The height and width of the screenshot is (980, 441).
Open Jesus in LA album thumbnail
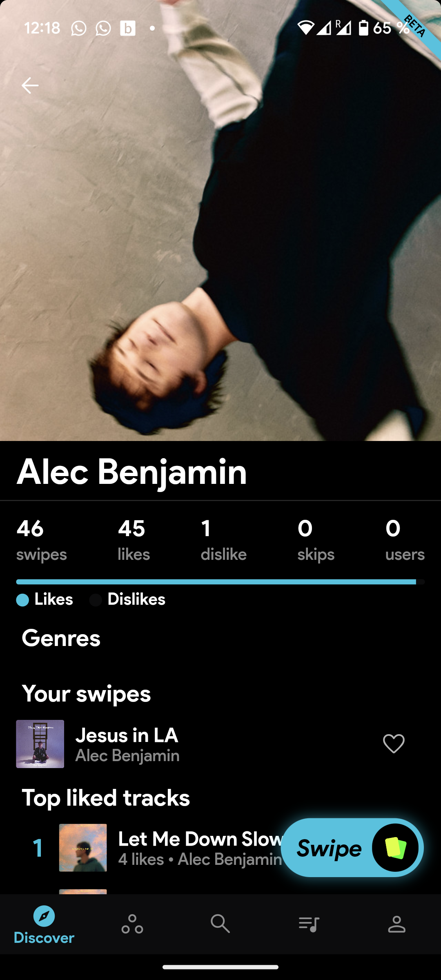[x=40, y=744]
